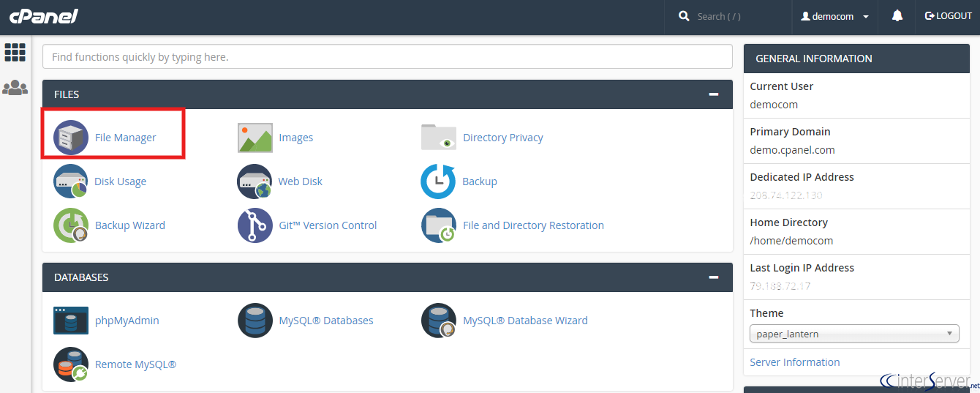Click the File Manager text link

coord(125,138)
